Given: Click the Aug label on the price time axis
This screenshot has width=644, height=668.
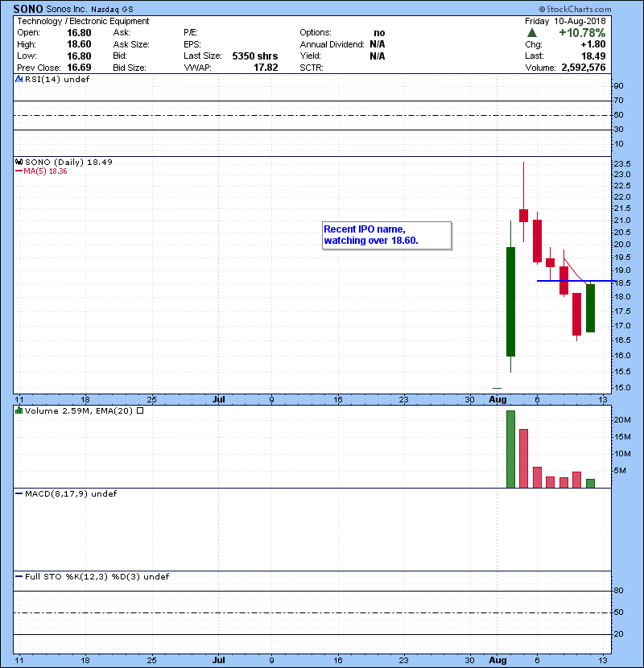Looking at the screenshot, I should point(497,398).
